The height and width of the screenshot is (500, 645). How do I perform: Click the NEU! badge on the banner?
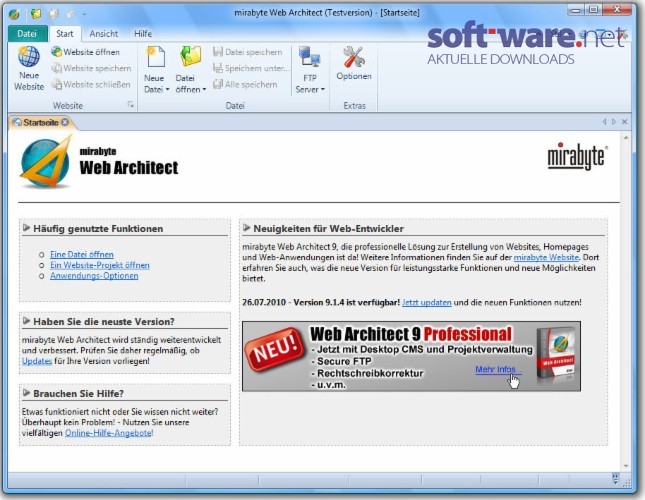coord(275,350)
